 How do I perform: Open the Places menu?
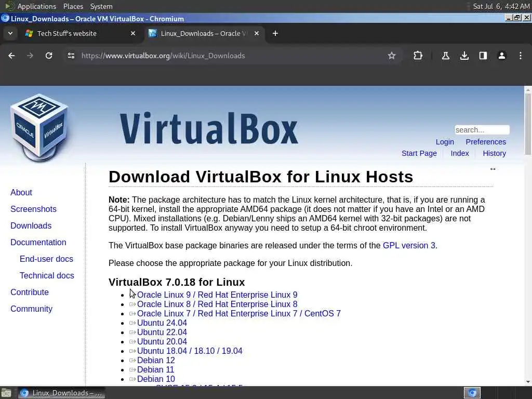pyautogui.click(x=73, y=6)
